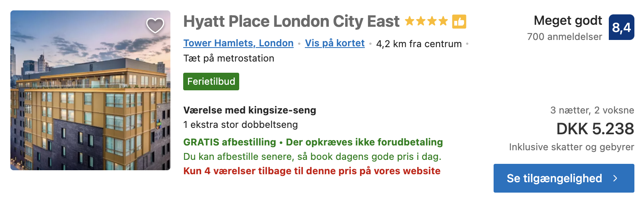Image resolution: width=644 pixels, height=203 pixels.
Task: Click the Tæt på metrostation label
Action: tap(229, 58)
